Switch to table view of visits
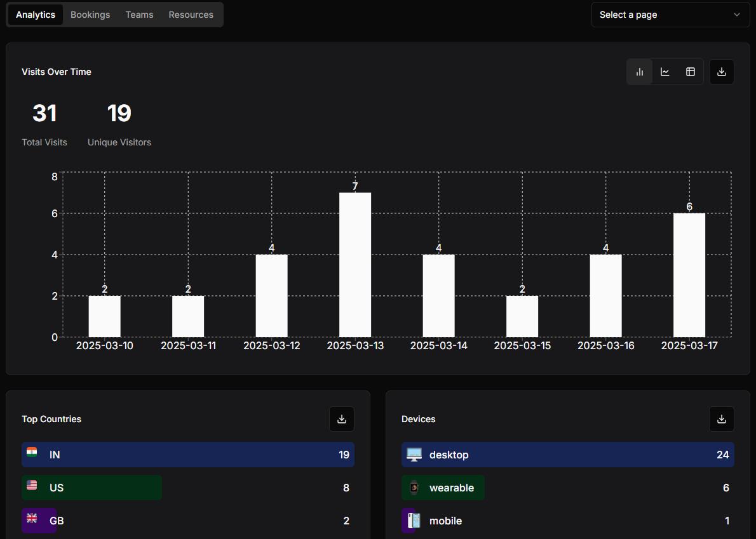Screen dimensions: 756x539 [691, 72]
